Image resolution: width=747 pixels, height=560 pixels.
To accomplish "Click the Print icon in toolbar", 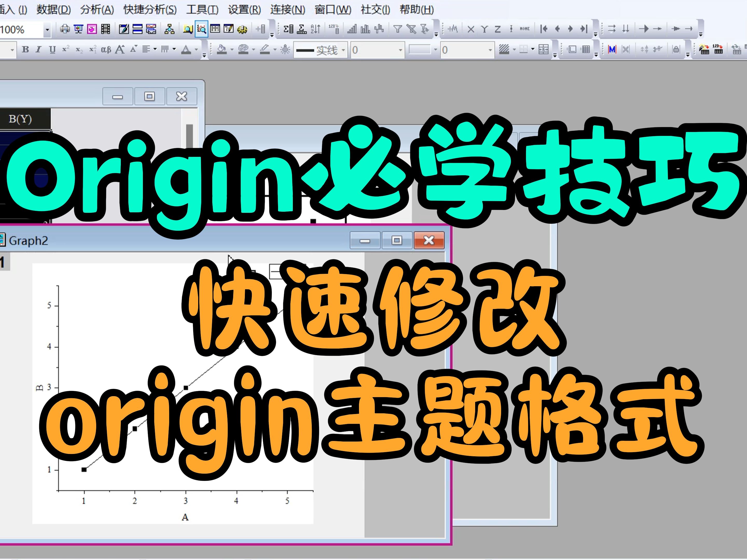I will (65, 29).
